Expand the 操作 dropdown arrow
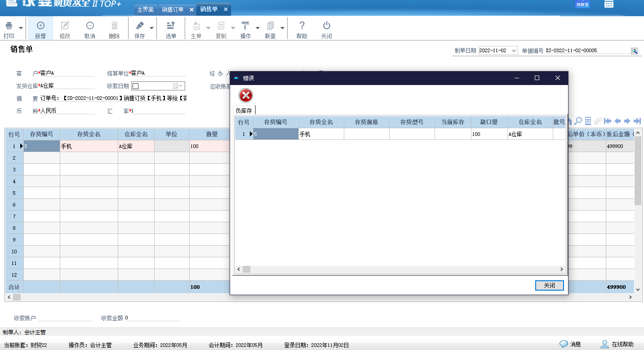The width and height of the screenshot is (644, 350). (x=258, y=28)
